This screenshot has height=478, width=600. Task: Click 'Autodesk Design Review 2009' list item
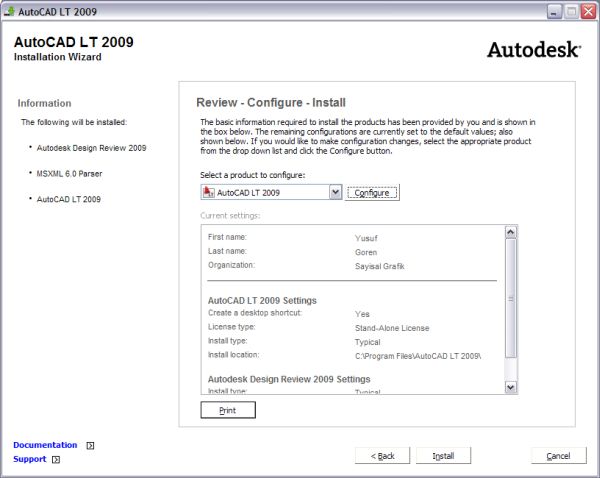pyautogui.click(x=91, y=148)
